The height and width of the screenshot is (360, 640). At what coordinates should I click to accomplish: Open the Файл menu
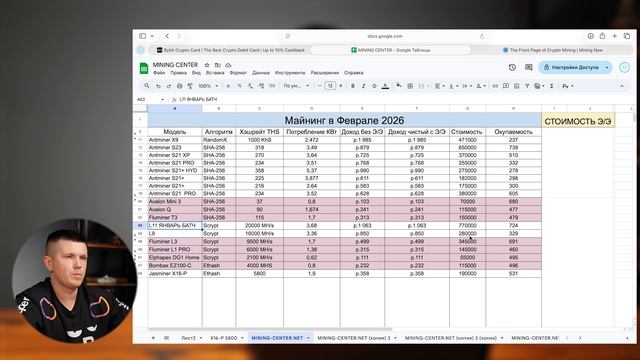click(159, 73)
